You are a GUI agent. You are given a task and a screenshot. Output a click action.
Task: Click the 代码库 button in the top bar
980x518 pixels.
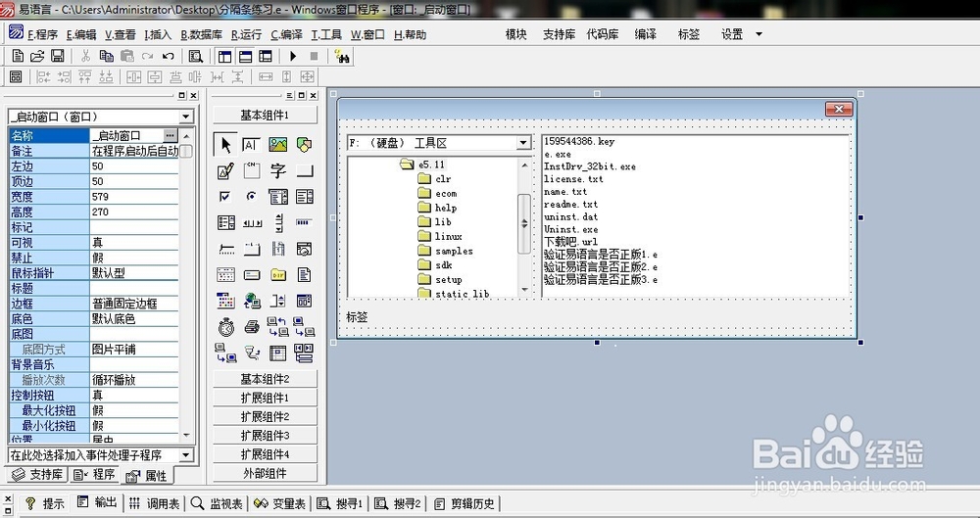click(x=603, y=34)
